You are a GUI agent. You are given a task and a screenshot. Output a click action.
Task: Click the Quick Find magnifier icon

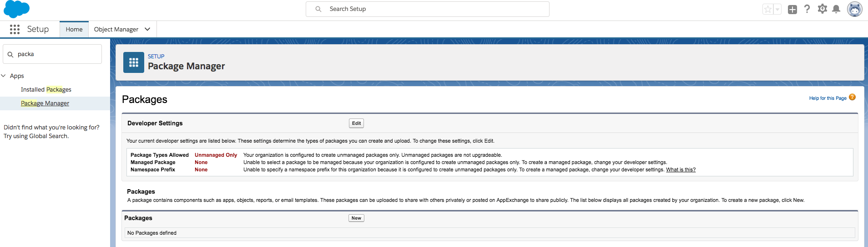click(x=10, y=54)
